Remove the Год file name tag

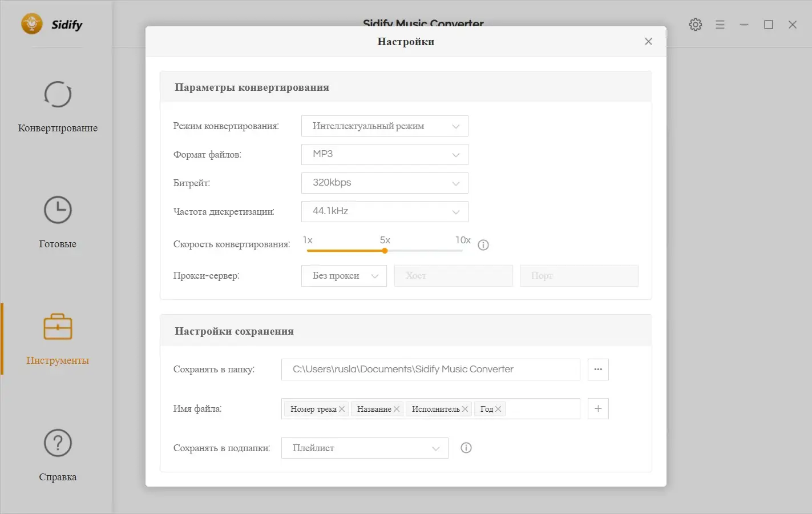coord(498,409)
